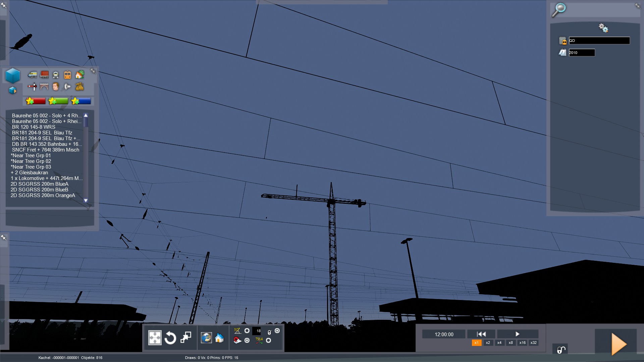Select the house and tree scenery icon
The width and height of the screenshot is (644, 362).
pyautogui.click(x=79, y=74)
